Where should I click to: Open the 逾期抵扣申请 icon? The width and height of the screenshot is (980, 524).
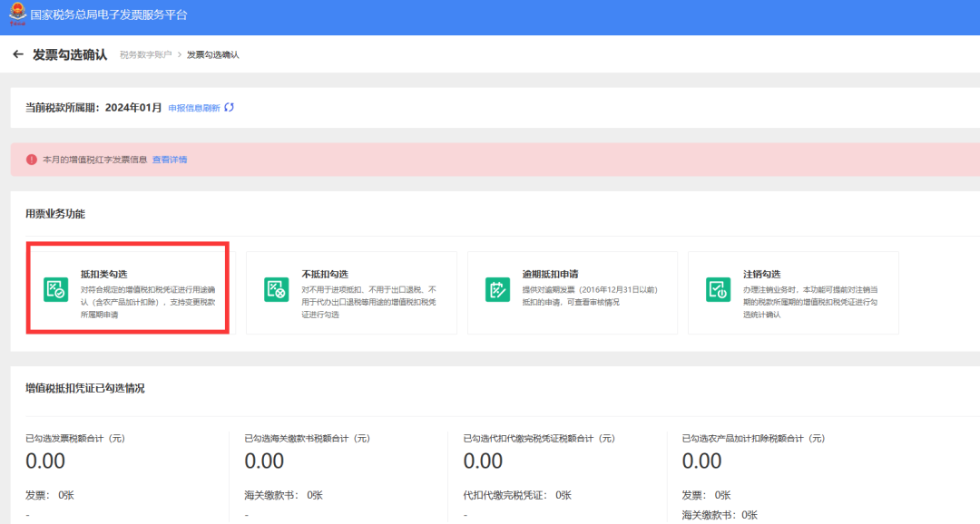[497, 289]
